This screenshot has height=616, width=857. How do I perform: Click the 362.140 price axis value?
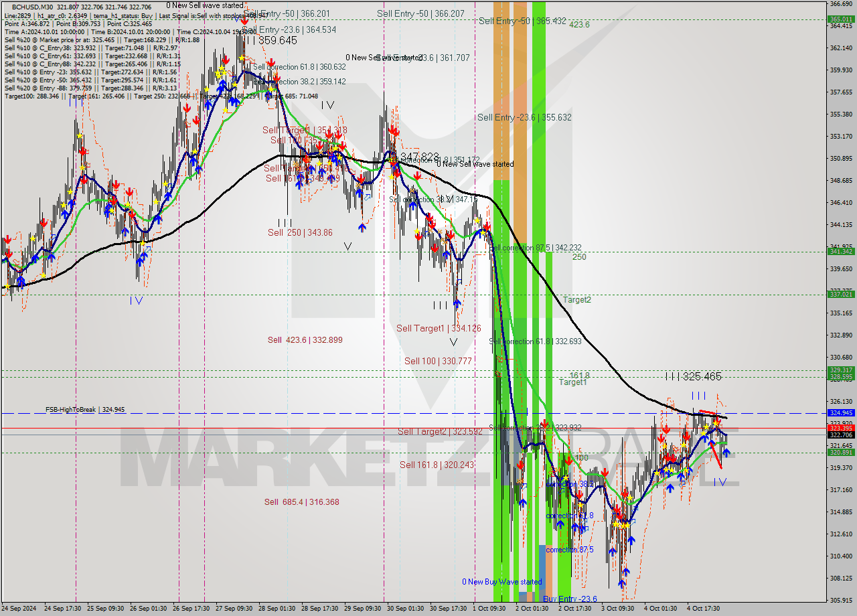[x=841, y=48]
